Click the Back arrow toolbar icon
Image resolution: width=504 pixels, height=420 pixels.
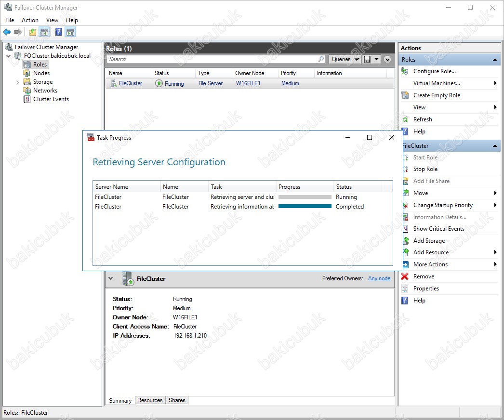click(x=7, y=32)
